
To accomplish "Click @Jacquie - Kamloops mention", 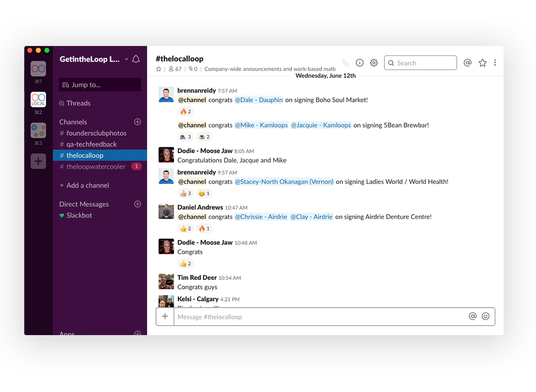I will coord(321,125).
